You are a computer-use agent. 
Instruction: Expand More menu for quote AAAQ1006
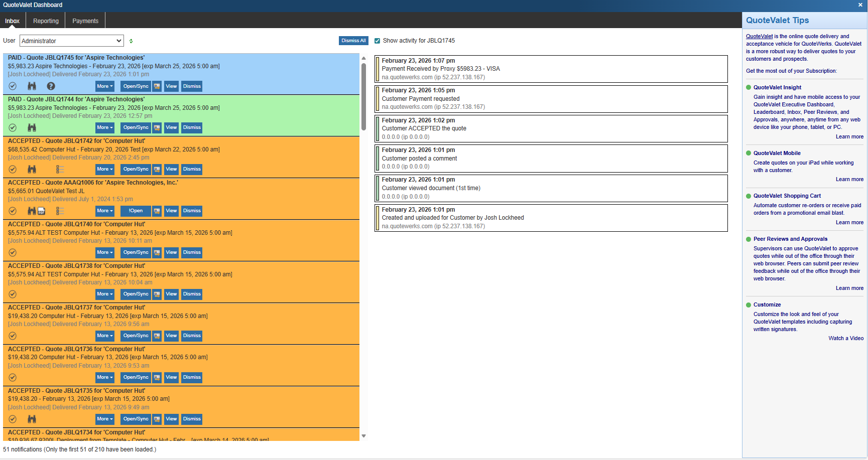pyautogui.click(x=104, y=211)
